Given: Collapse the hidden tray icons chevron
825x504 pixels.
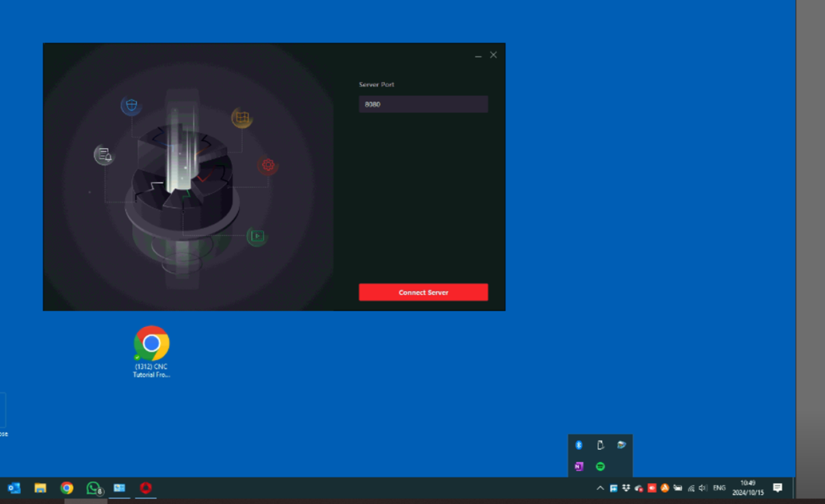Looking at the screenshot, I should pyautogui.click(x=600, y=488).
